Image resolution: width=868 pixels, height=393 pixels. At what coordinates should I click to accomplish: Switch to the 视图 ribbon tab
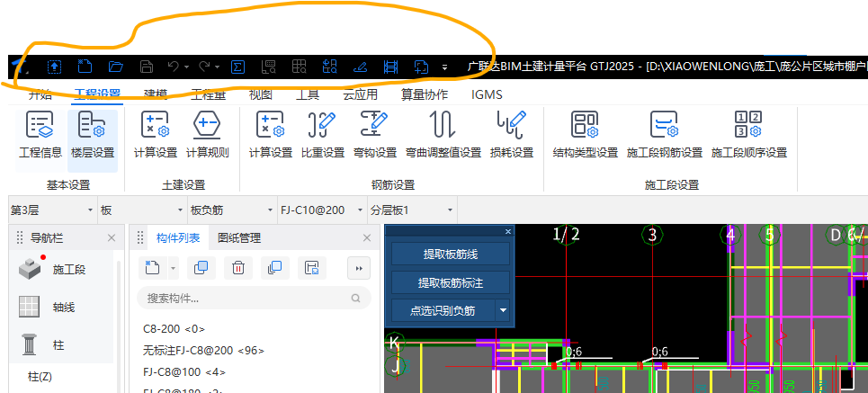point(260,94)
